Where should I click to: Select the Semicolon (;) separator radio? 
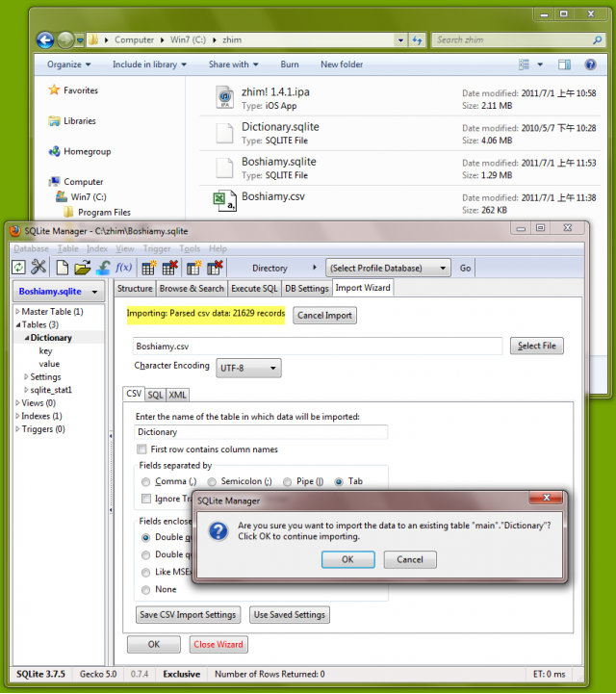tap(212, 481)
